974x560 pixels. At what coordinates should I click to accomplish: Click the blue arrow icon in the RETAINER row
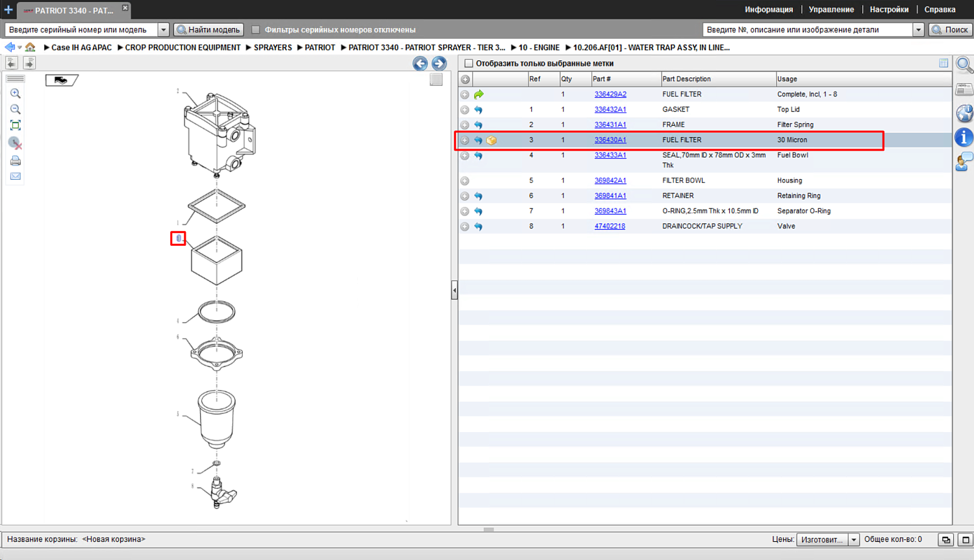(x=479, y=196)
